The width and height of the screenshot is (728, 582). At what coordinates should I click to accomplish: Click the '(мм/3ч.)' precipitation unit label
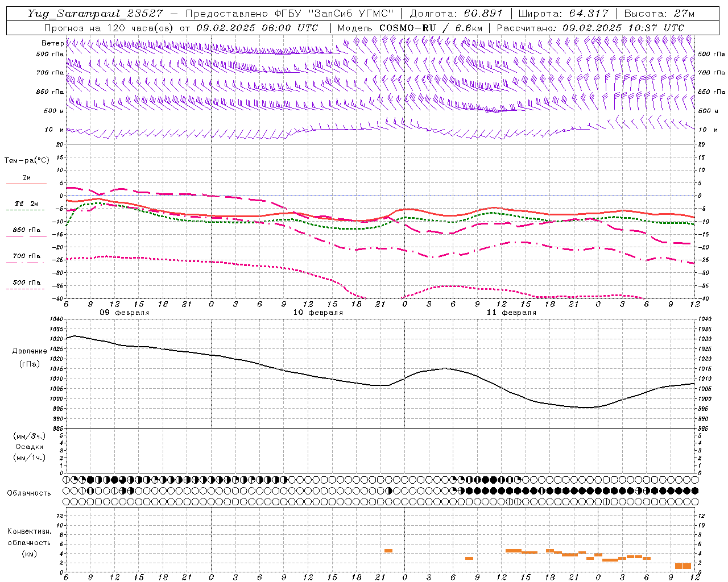(x=30, y=436)
